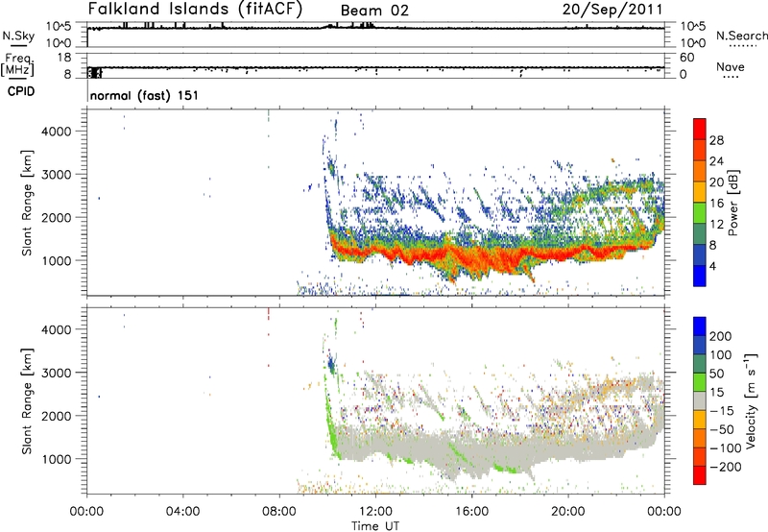Click the 'Nave' legend label
Screen dimensions: 768x532
pyautogui.click(x=731, y=66)
